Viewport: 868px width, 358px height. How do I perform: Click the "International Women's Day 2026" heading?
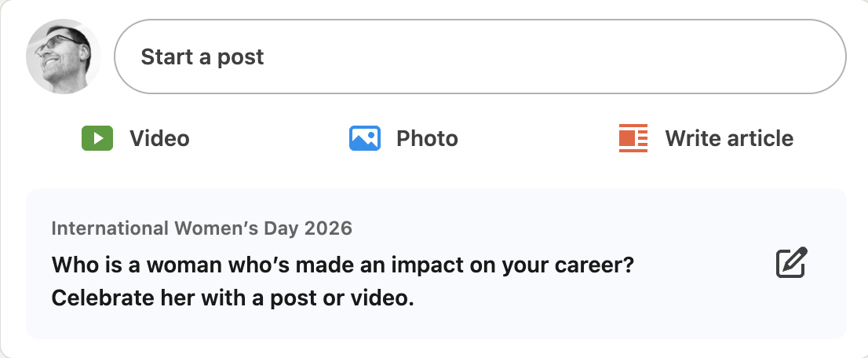click(202, 228)
